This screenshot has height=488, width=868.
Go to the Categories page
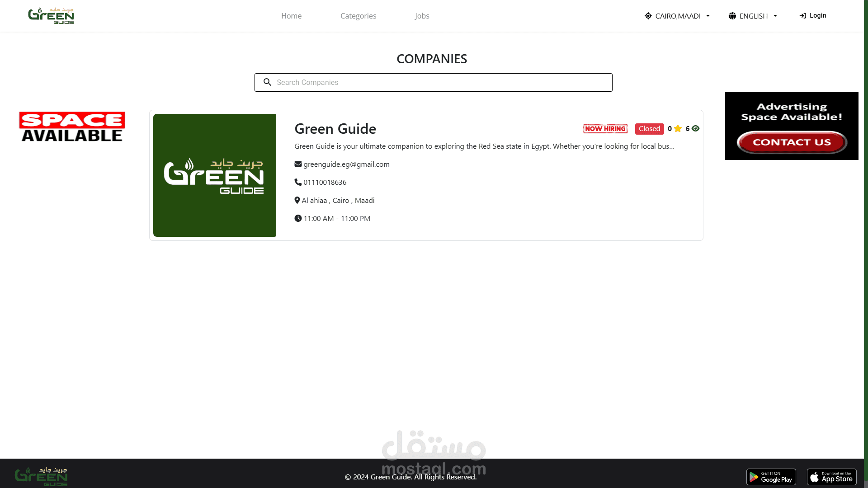click(358, 16)
